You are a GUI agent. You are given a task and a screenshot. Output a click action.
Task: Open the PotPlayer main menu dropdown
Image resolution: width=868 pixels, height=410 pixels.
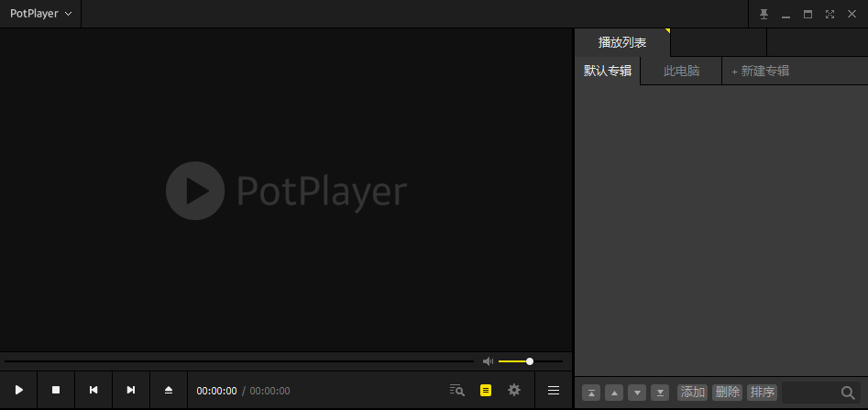[40, 14]
